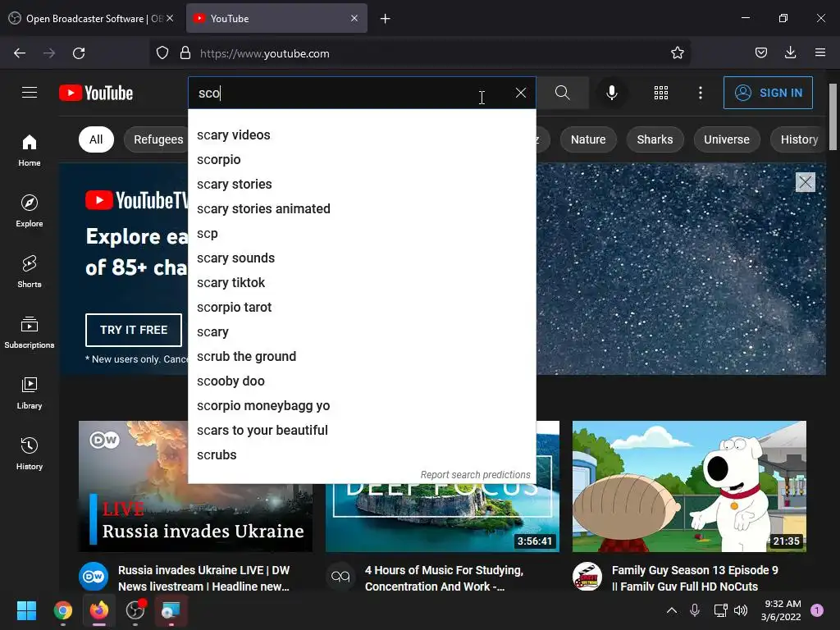Open Firefox downloads panel
840x630 pixels.
click(790, 53)
